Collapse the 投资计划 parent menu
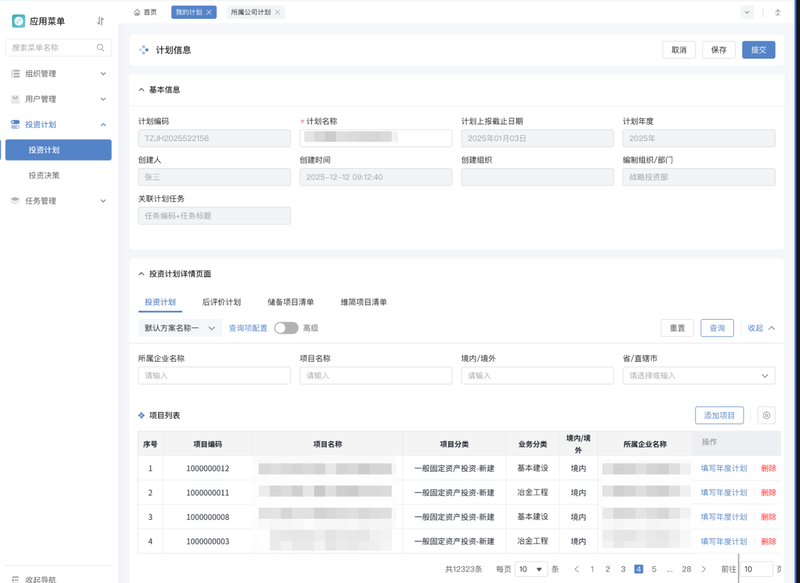The height and width of the screenshot is (583, 800). click(103, 124)
